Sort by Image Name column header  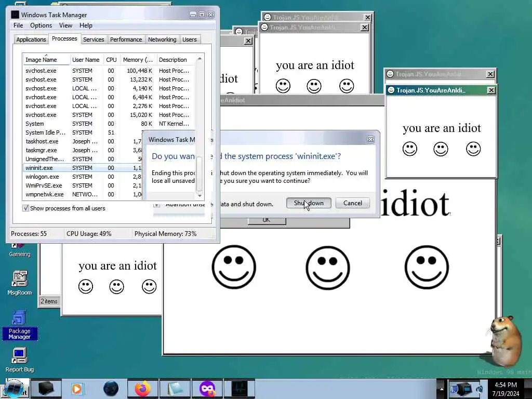46,60
